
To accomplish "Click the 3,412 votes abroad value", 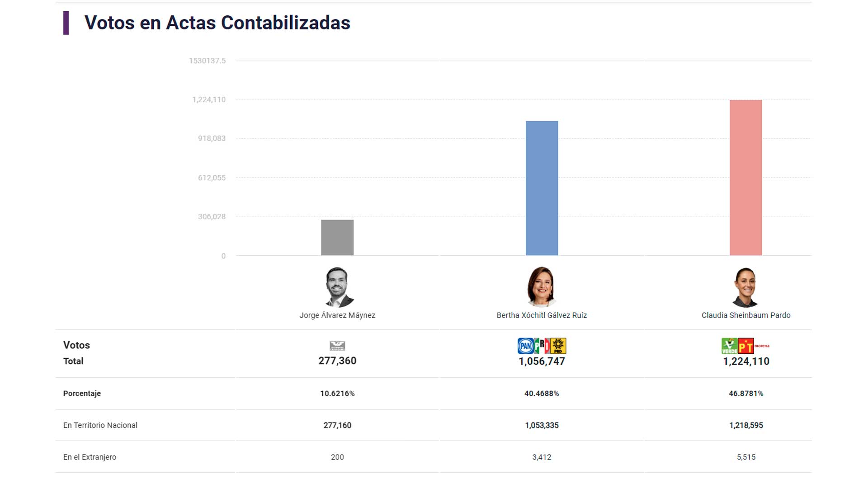I will [x=542, y=457].
